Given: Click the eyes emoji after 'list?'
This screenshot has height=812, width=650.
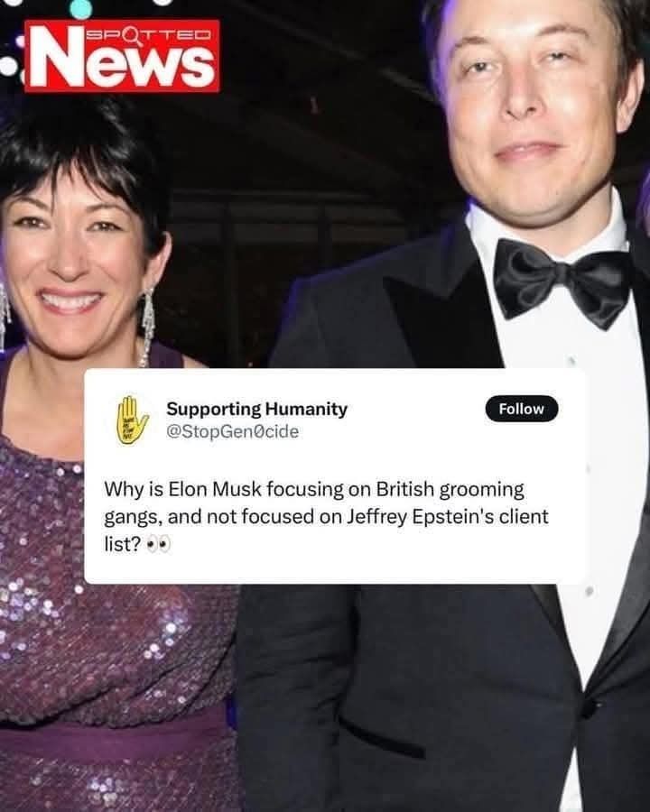Looking at the screenshot, I should tap(158, 544).
